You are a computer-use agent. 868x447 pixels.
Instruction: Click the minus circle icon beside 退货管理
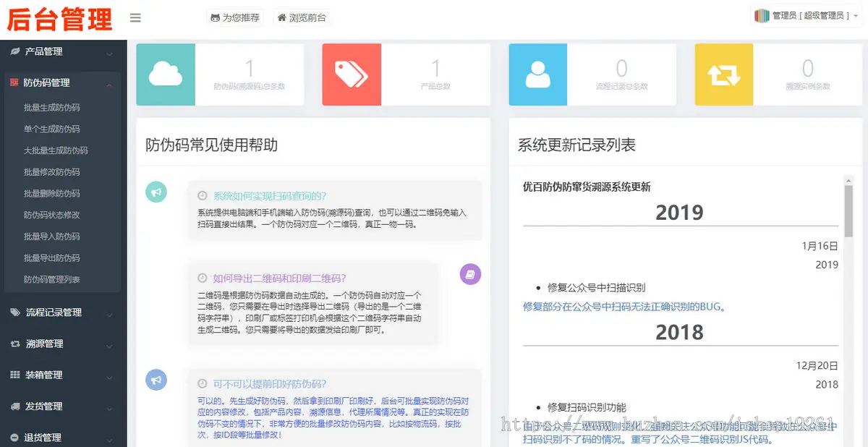(15, 438)
